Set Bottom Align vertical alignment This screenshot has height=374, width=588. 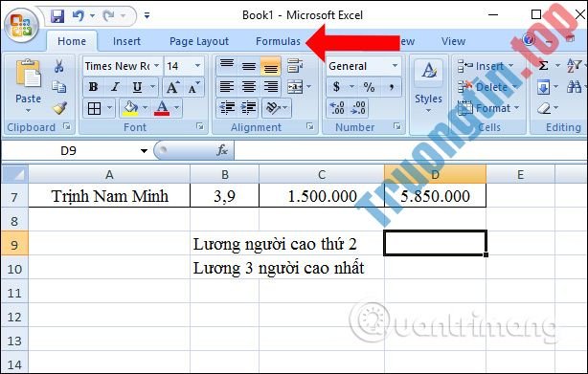point(270,66)
